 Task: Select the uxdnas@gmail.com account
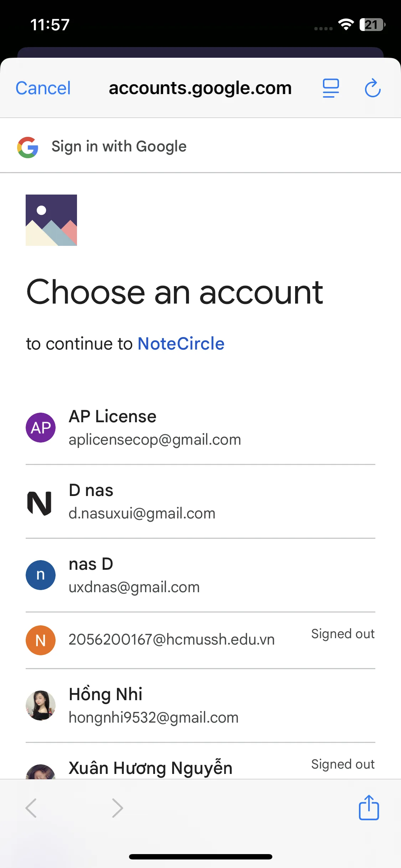pyautogui.click(x=134, y=587)
